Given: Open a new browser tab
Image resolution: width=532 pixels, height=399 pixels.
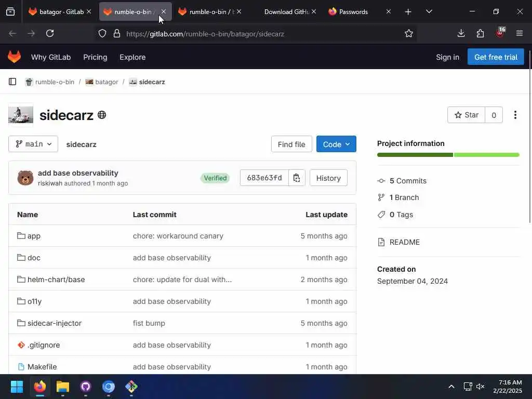Looking at the screenshot, I should pyautogui.click(x=408, y=12).
